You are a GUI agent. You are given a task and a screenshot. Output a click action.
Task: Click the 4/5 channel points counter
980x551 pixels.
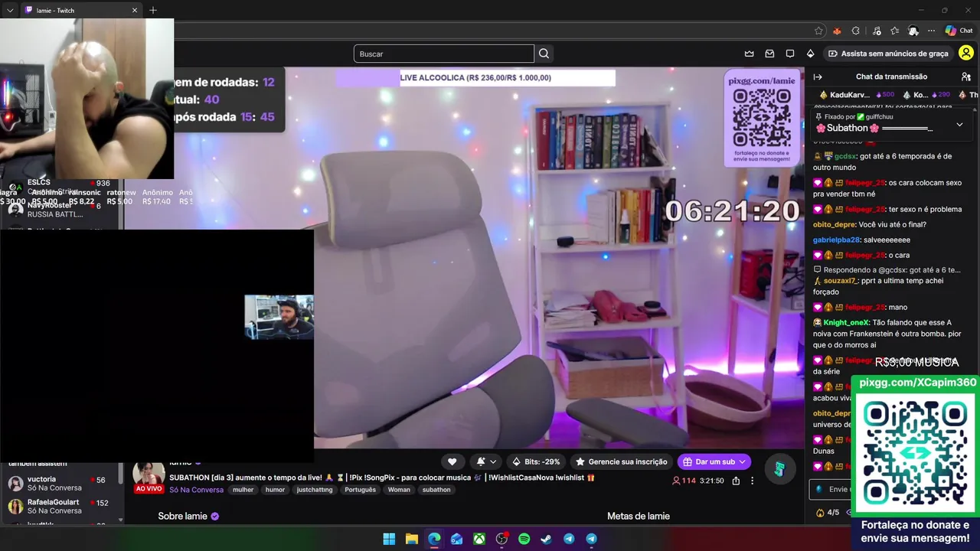pyautogui.click(x=828, y=513)
